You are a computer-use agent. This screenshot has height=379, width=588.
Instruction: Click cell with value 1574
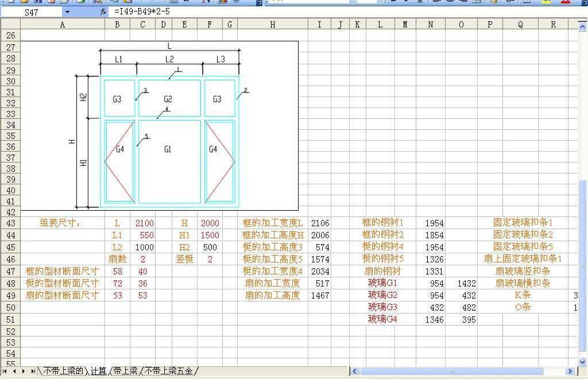click(x=320, y=259)
